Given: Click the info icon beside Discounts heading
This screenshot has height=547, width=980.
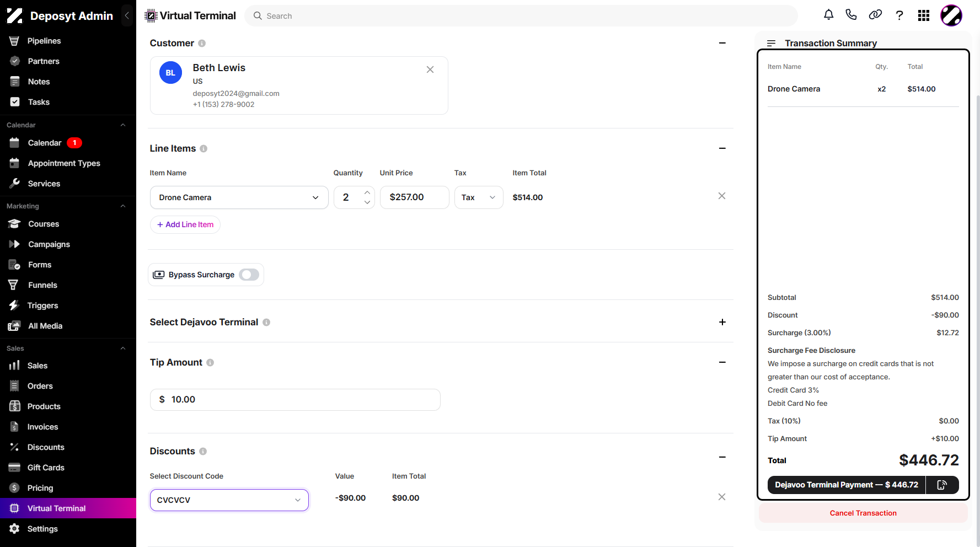Looking at the screenshot, I should [x=203, y=451].
